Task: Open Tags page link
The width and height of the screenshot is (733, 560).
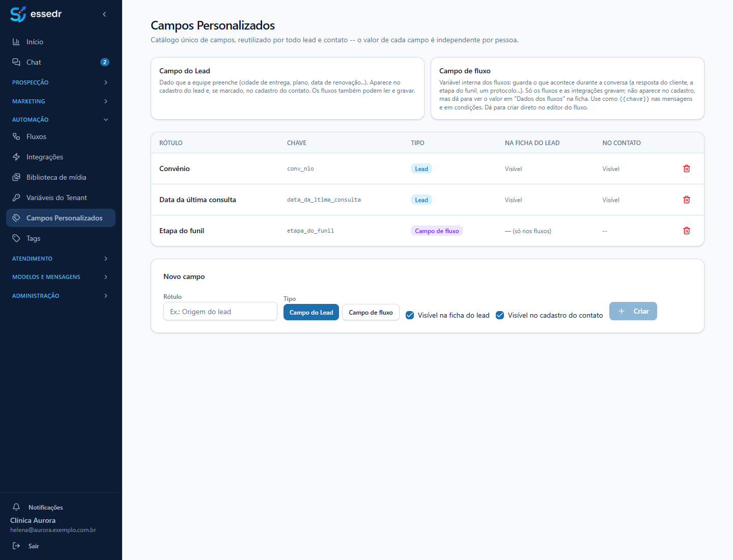Action: (61, 238)
